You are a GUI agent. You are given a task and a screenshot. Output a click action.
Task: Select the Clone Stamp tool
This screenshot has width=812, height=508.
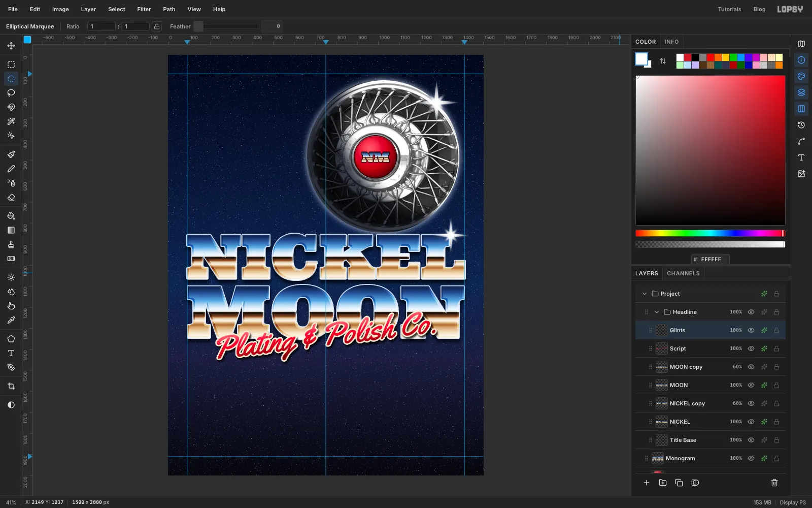point(11,244)
